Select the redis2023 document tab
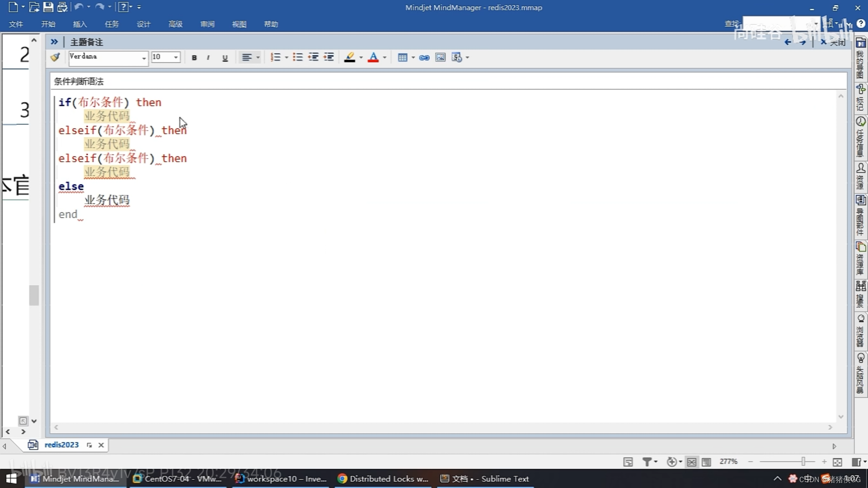Viewport: 868px width, 488px height. click(61, 445)
